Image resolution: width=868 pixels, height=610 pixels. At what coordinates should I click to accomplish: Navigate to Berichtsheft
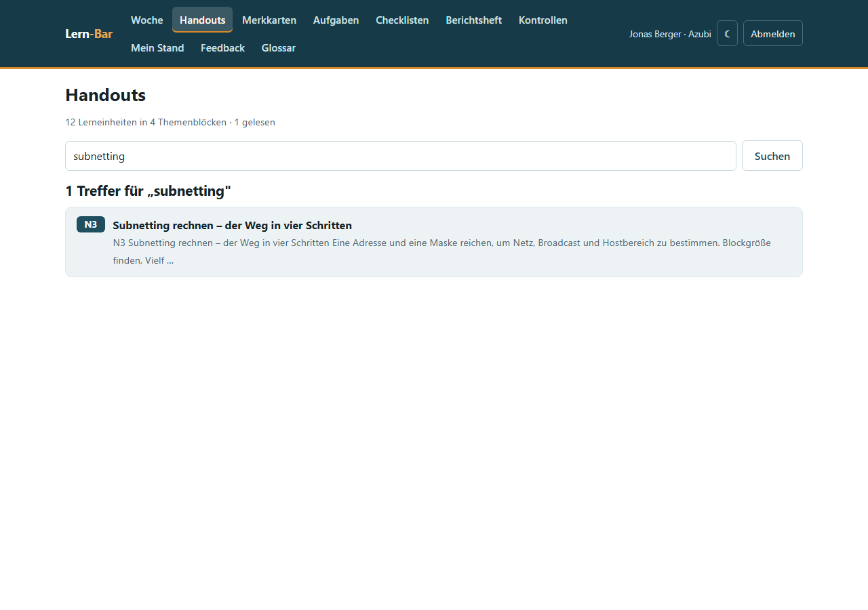474,20
